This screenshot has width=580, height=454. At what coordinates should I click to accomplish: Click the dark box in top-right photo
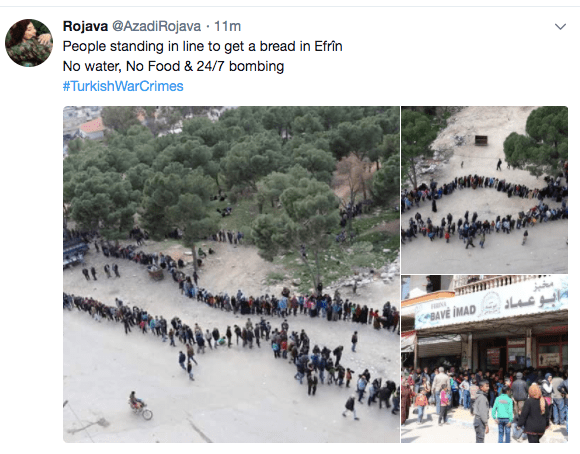(481, 140)
